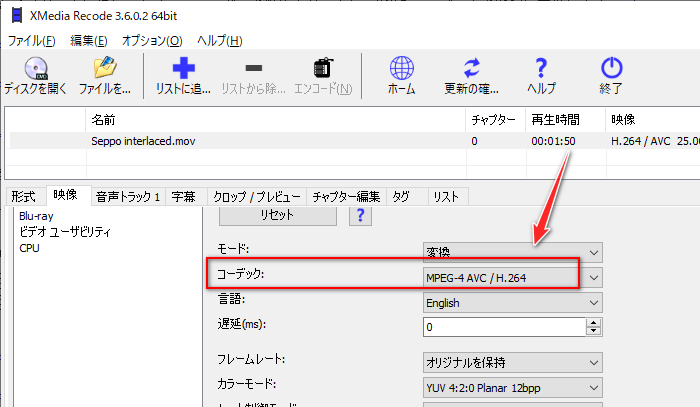Screen dimensions: 700x407
Task: Click the Help (ヘルプ) question mark toolbar icon
Action: click(541, 68)
